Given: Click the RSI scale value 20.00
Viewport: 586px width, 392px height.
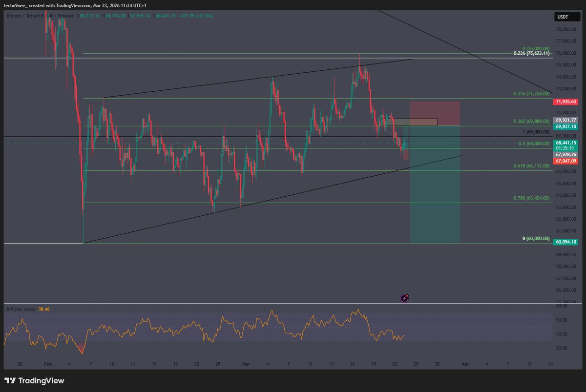Looking at the screenshot, I should (x=561, y=348).
